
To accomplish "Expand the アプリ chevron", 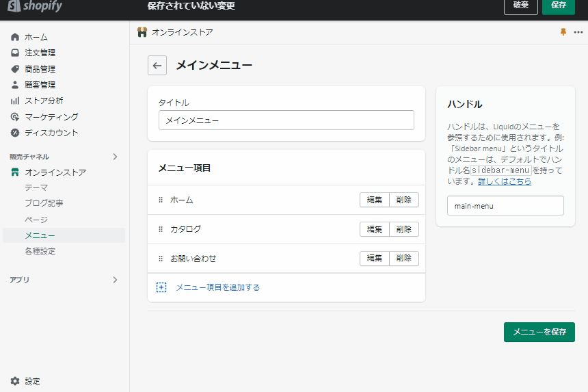I will click(115, 280).
